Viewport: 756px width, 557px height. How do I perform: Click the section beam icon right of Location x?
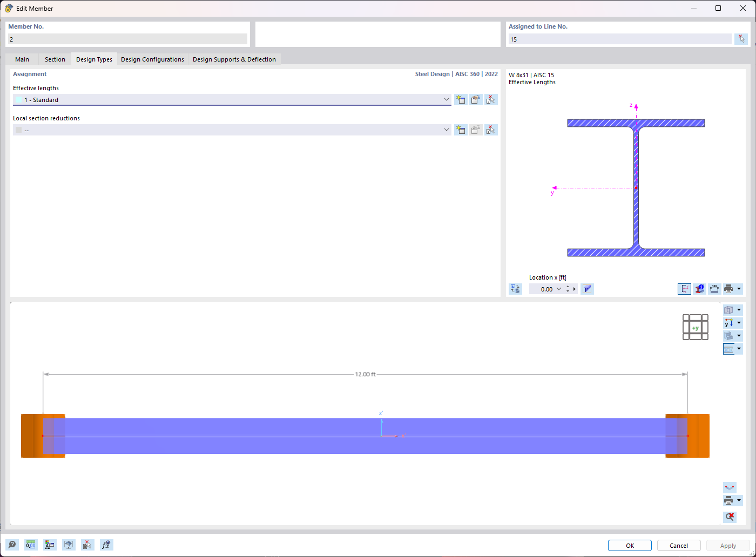coord(587,289)
